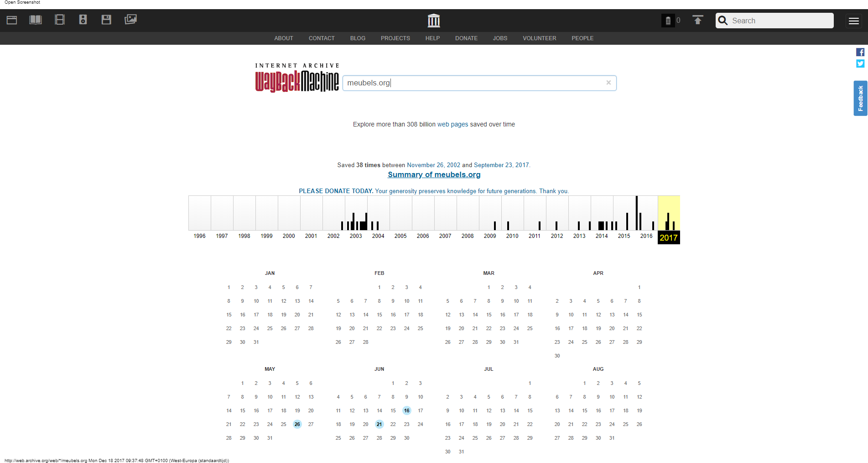Open the Texts book icon
This screenshot has width=868, height=463.
click(36, 20)
